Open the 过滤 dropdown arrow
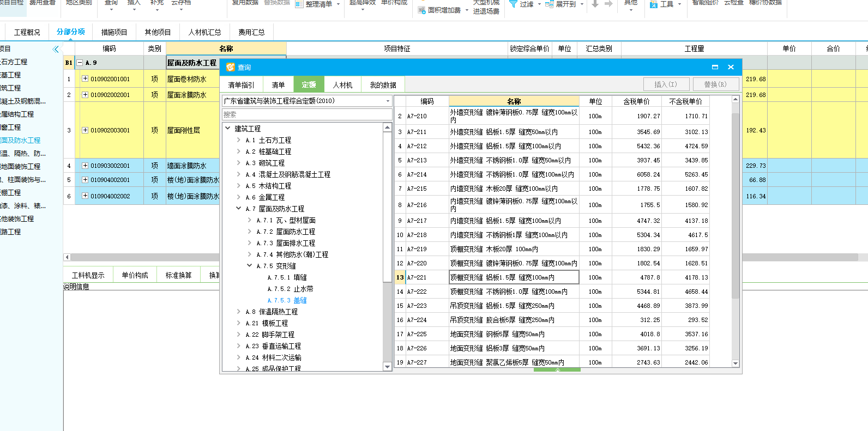 click(539, 4)
